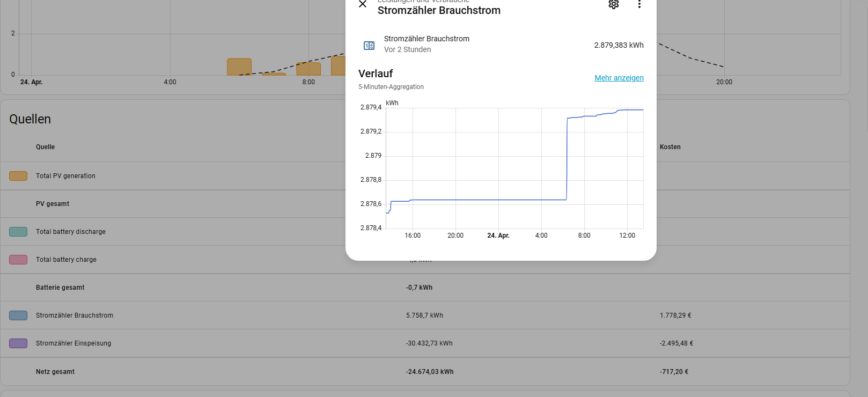Click the Mehr anzeigen link

tap(619, 78)
